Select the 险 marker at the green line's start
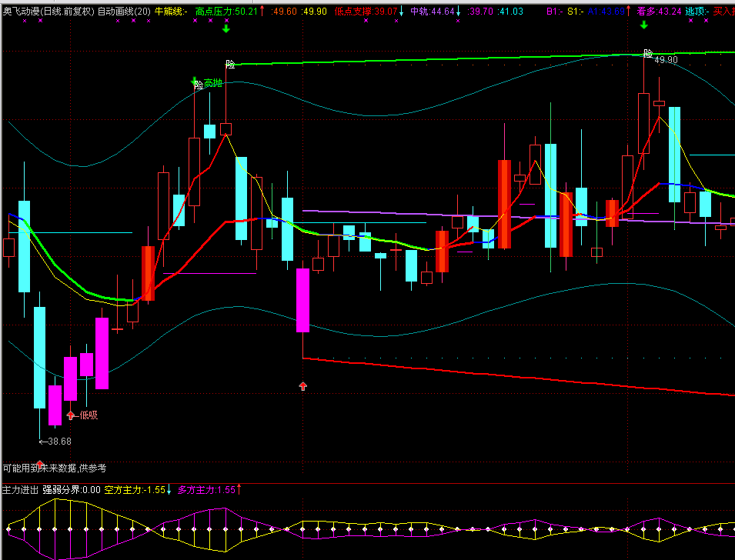Viewport: 735px width, 560px height. tap(229, 64)
